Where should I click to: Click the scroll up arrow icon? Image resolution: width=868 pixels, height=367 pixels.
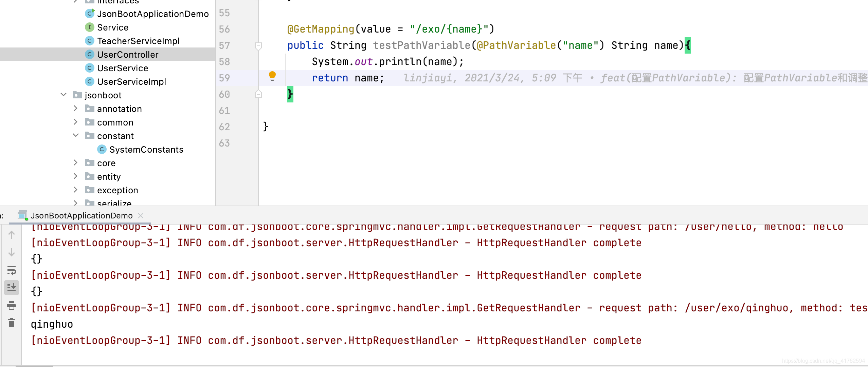(x=12, y=234)
